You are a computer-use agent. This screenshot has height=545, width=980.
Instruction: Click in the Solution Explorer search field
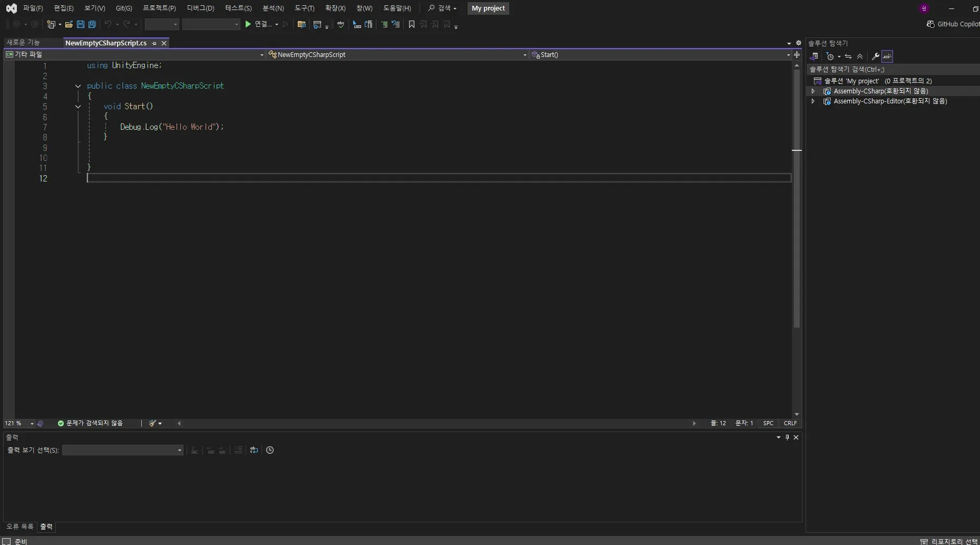pyautogui.click(x=892, y=69)
